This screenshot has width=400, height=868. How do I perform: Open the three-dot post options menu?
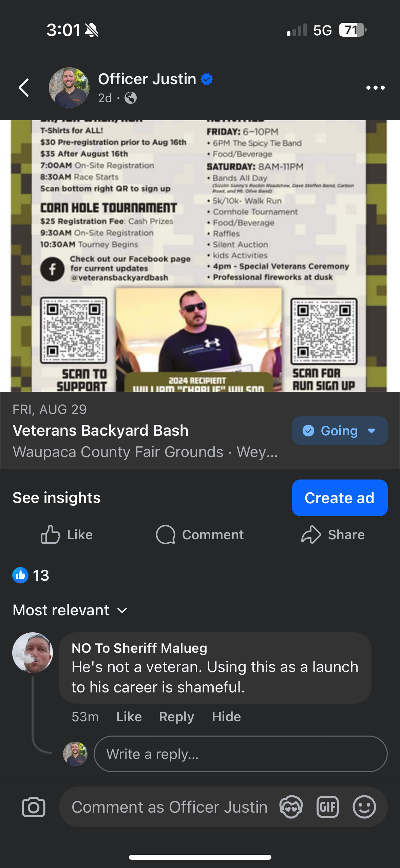376,88
